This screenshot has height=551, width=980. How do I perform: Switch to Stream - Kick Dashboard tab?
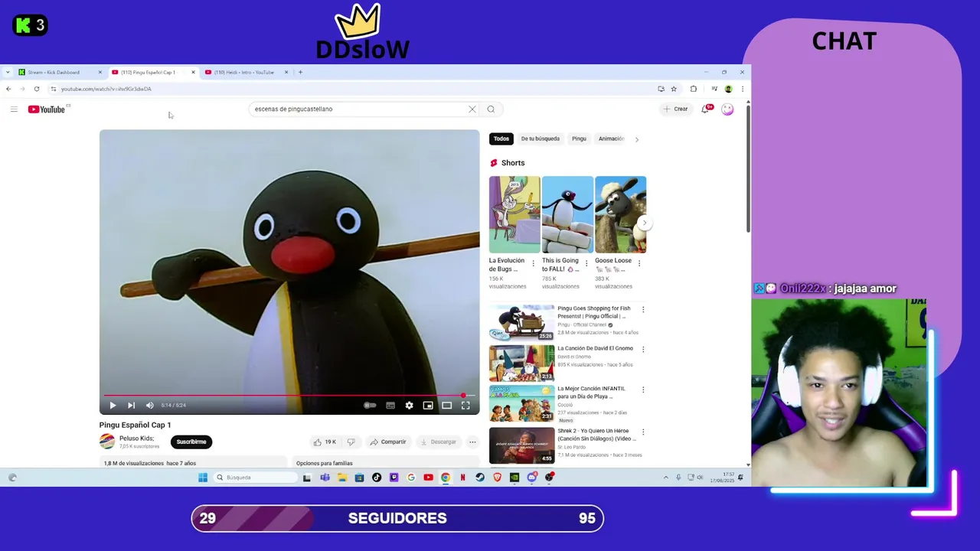pyautogui.click(x=60, y=72)
